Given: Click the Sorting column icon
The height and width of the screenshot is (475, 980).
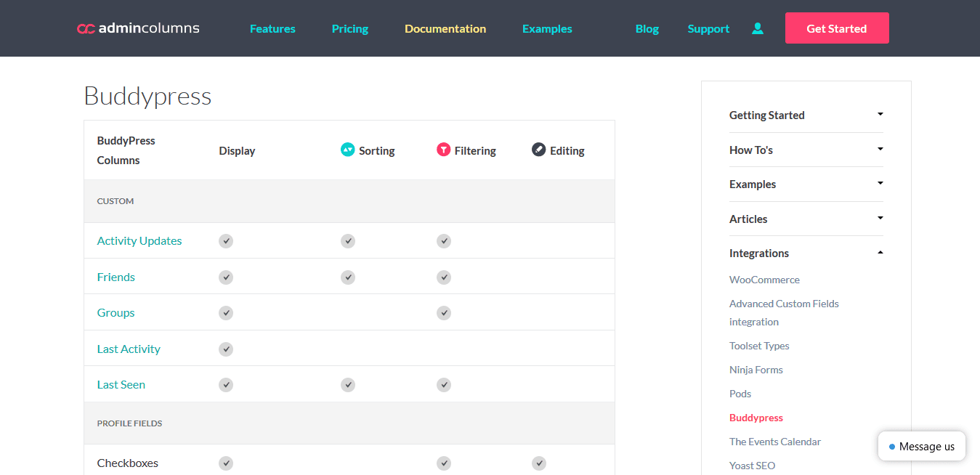Looking at the screenshot, I should 347,150.
